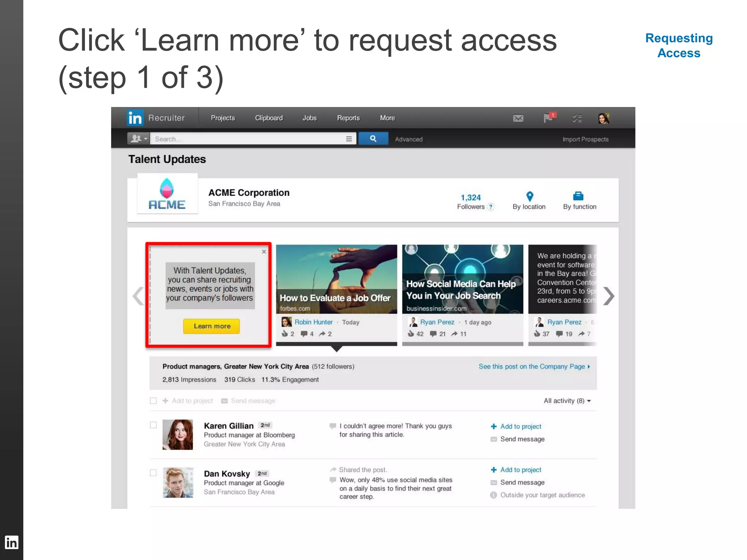Add Dan Kovsky to project

[516, 470]
